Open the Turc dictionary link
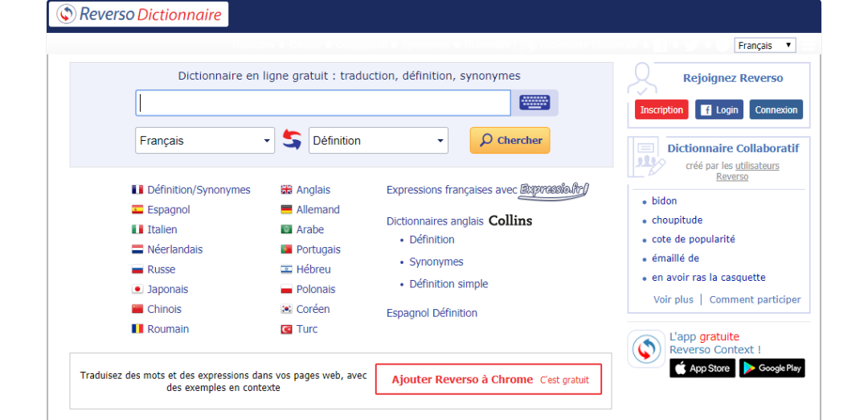This screenshot has height=420, width=868. 307,329
